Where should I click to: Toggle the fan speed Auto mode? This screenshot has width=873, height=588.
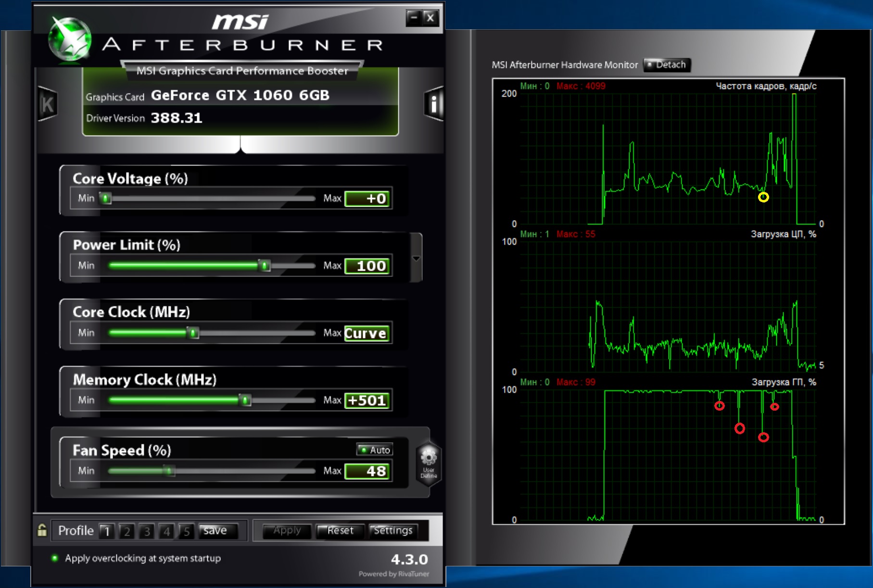pyautogui.click(x=375, y=450)
